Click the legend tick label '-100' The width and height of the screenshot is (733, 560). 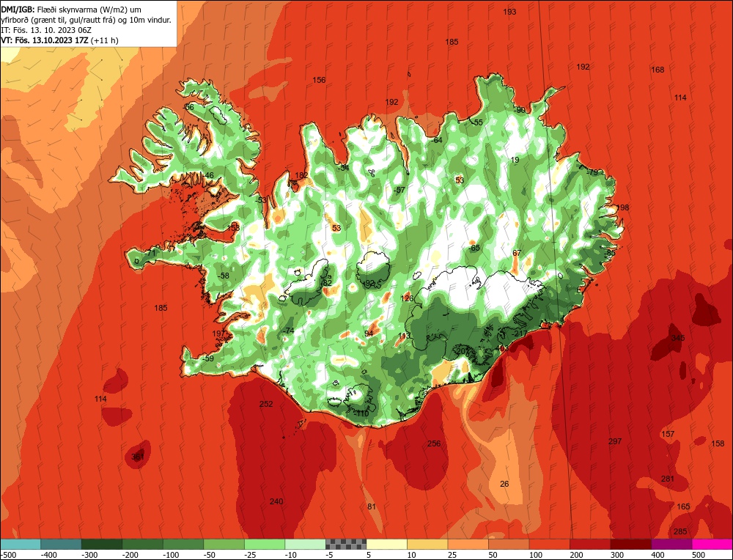(x=172, y=555)
